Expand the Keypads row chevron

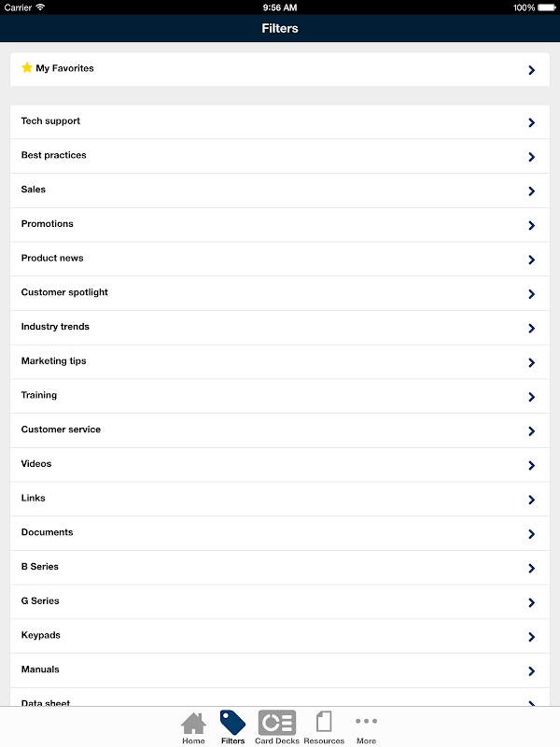point(532,637)
